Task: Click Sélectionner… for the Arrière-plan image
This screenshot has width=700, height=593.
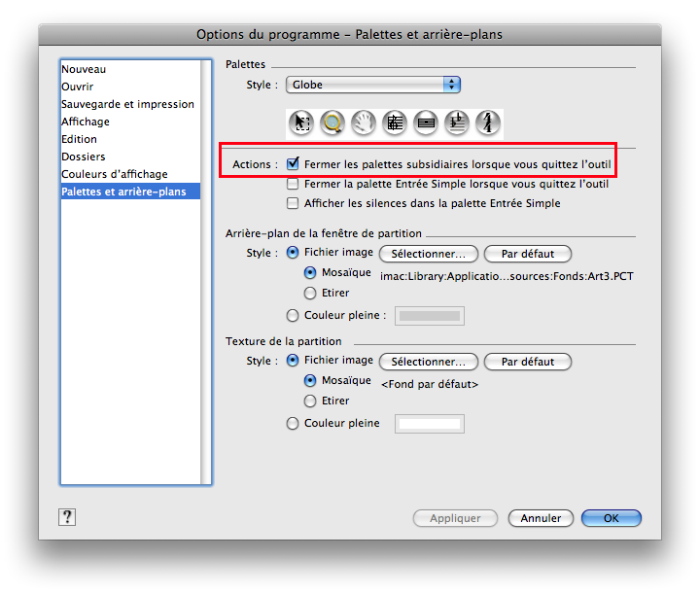Action: [x=429, y=254]
